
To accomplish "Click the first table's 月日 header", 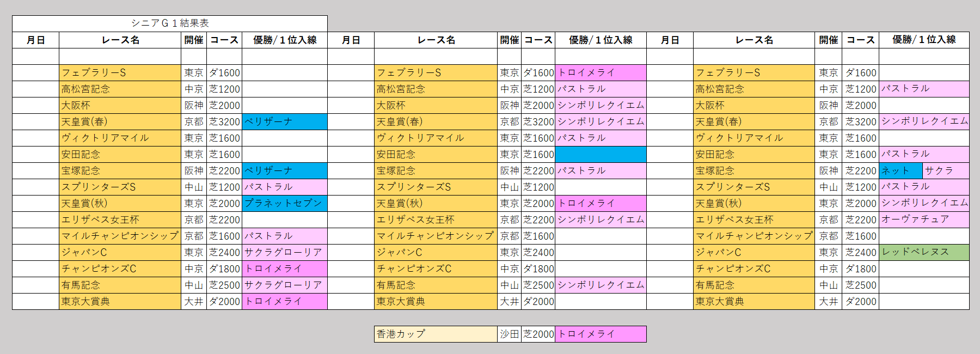I will click(x=36, y=40).
